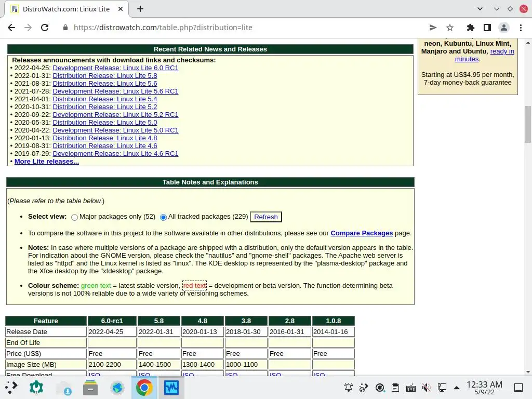
Task: Open the extensions puzzle menu
Action: point(471,28)
